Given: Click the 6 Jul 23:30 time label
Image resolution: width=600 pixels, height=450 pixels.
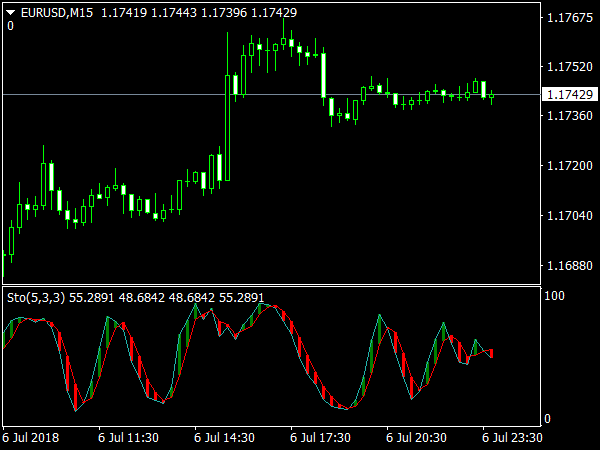Looking at the screenshot, I should pyautogui.click(x=512, y=437).
